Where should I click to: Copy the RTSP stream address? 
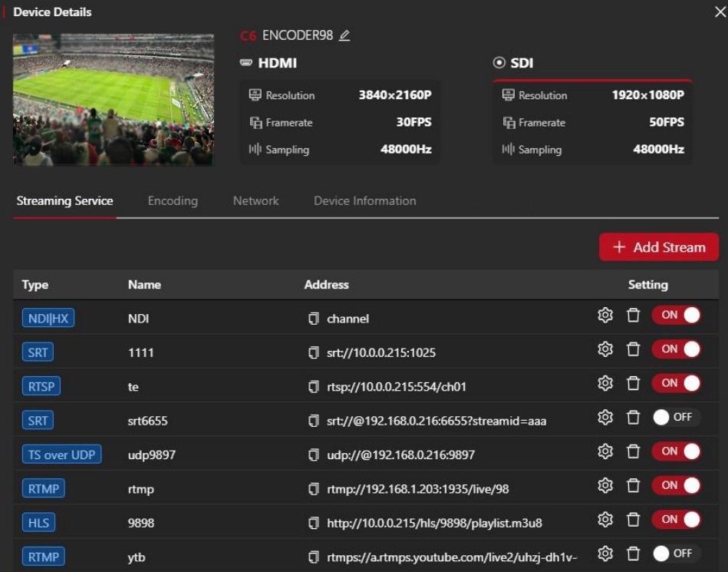point(313,383)
